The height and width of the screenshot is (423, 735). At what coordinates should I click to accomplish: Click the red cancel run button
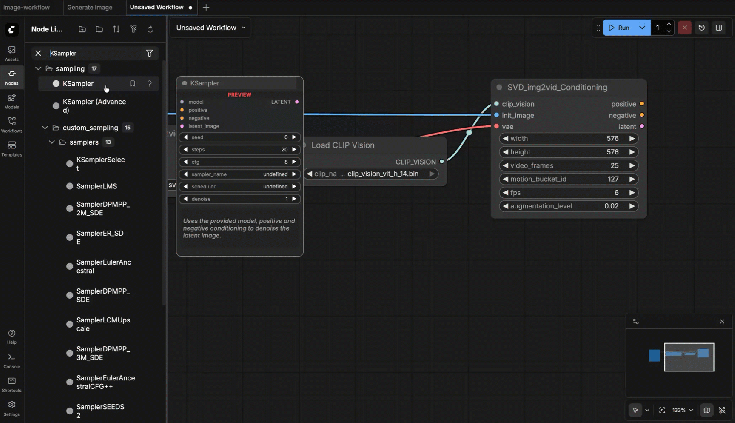[687, 28]
